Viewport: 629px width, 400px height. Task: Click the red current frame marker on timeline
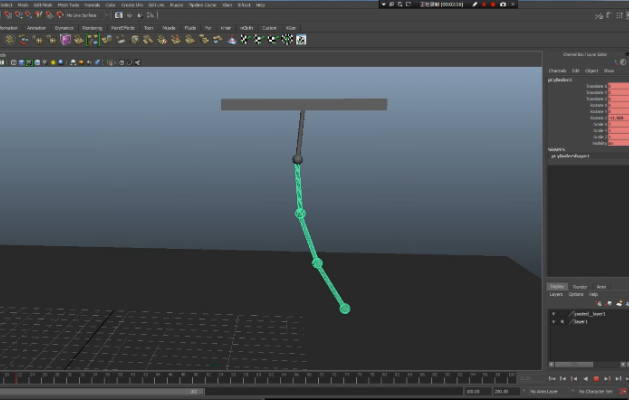coord(16,377)
